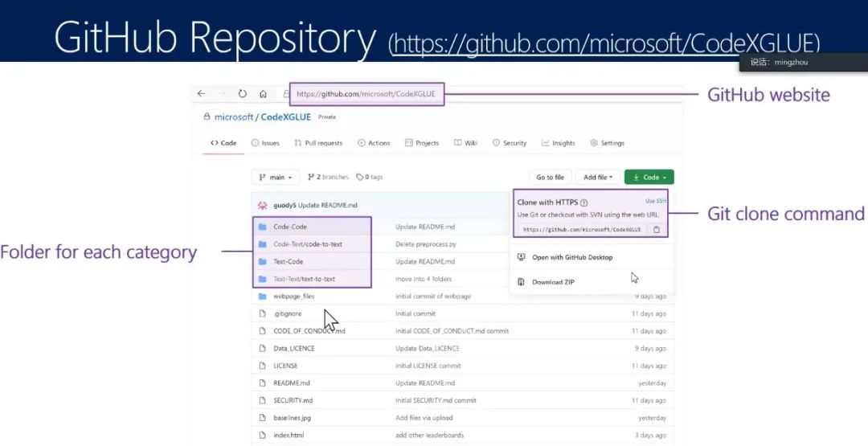Click the Download ZIP archive icon
The width and height of the screenshot is (868, 446).
(521, 282)
